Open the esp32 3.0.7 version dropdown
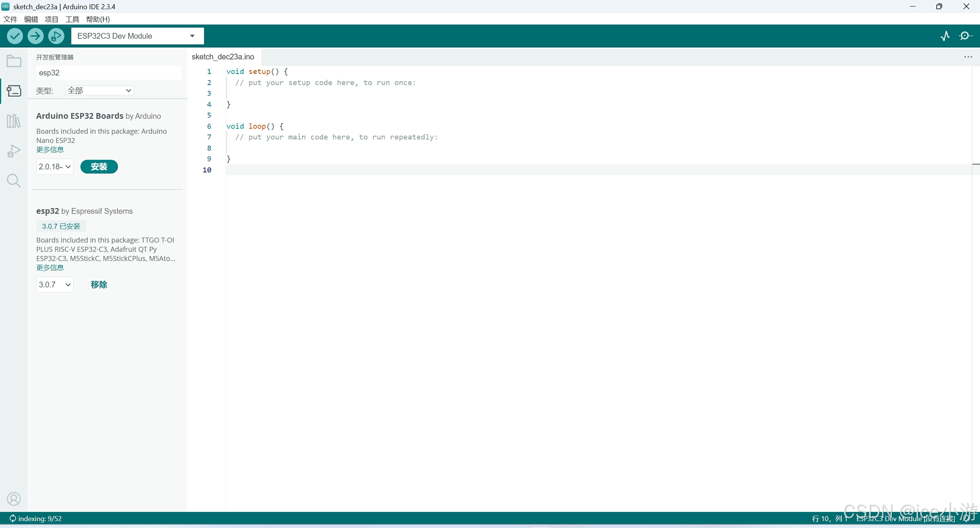The height and width of the screenshot is (528, 980). click(55, 285)
